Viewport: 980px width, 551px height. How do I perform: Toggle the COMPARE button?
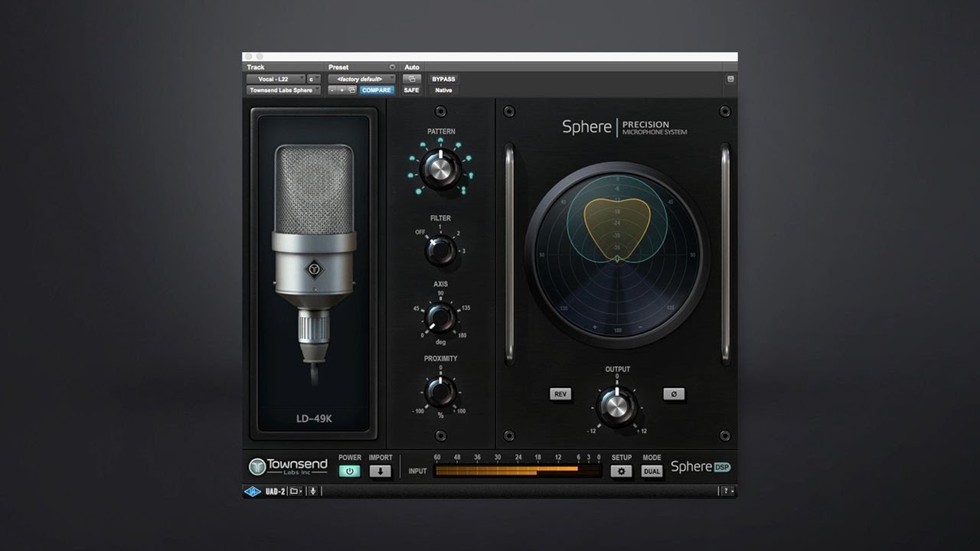pos(377,90)
